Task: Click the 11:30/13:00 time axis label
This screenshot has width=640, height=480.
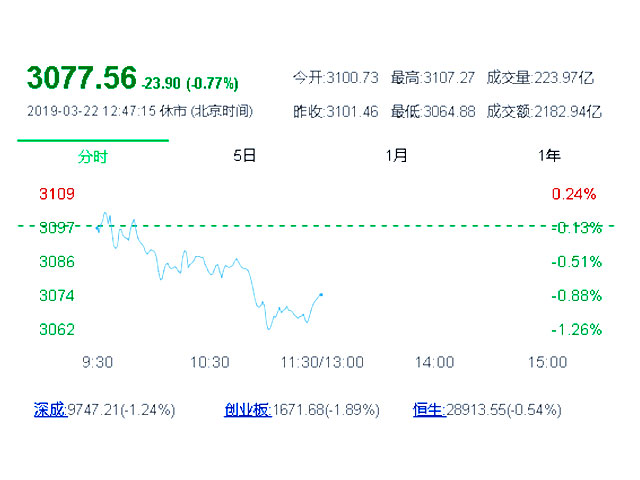Action: [x=322, y=361]
